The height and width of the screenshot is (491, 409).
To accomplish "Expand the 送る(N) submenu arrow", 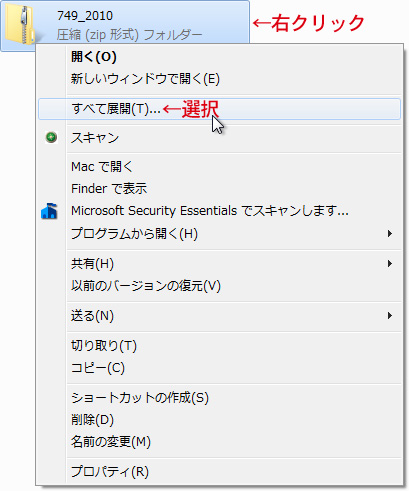I will tap(390, 315).
